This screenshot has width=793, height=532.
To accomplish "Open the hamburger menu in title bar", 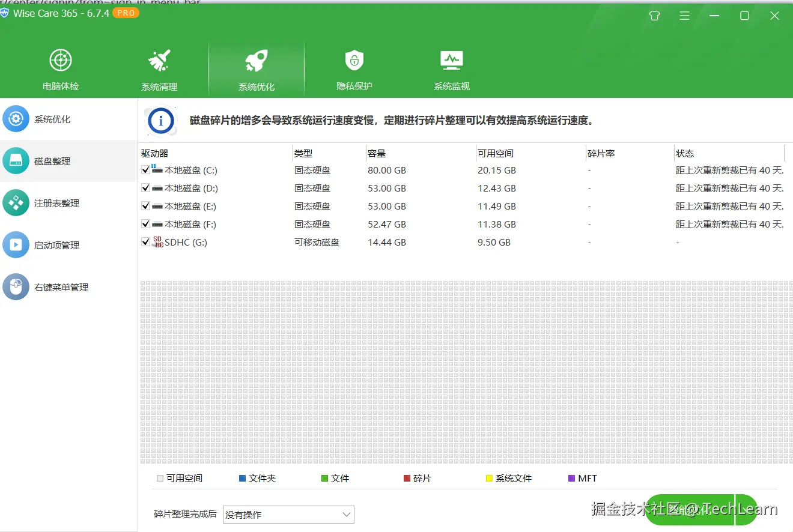I will click(684, 16).
